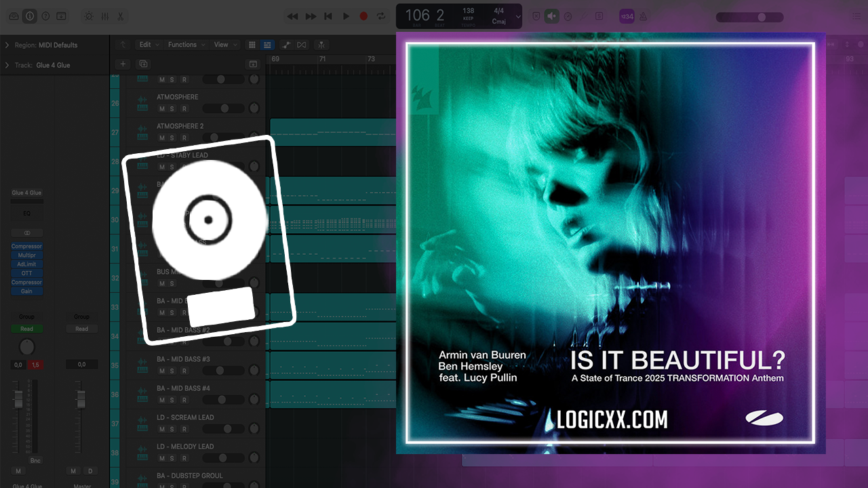Viewport: 868px width, 488px height.
Task: Open the Mixer faders icon
Action: click(x=104, y=16)
